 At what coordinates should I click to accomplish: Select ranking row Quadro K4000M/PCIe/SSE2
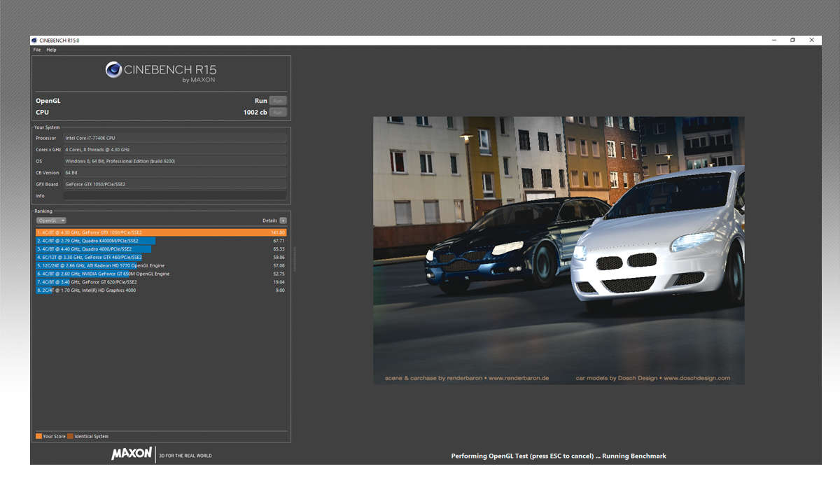(x=161, y=240)
